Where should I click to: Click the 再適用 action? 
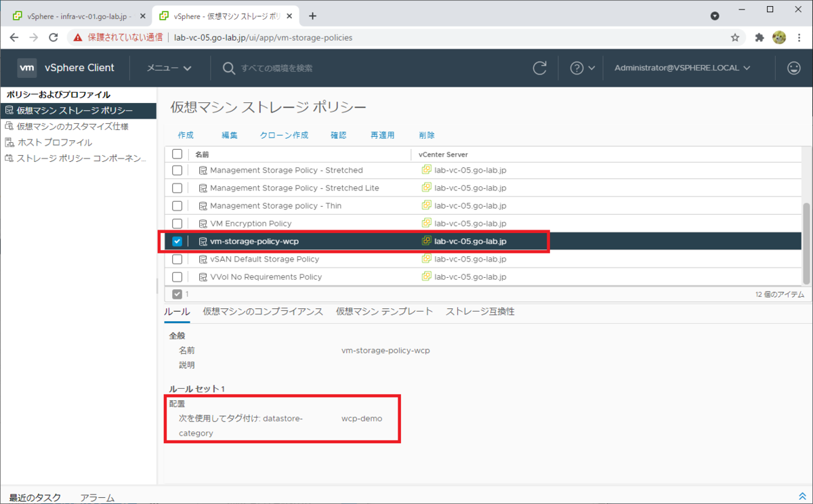tap(383, 135)
